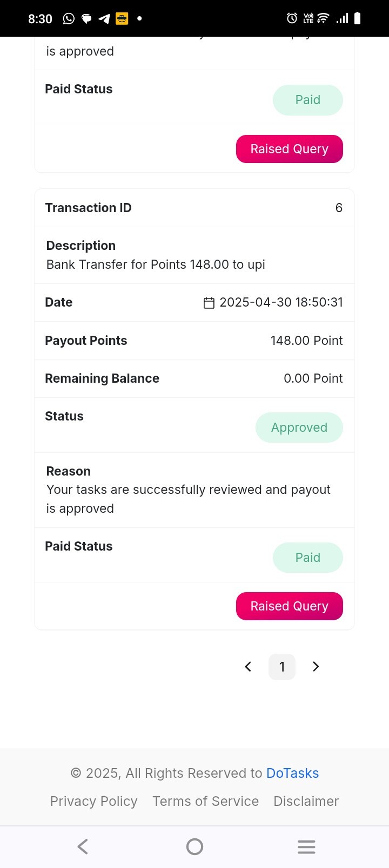Open Terms of Service link
The image size is (389, 868).
click(x=205, y=801)
